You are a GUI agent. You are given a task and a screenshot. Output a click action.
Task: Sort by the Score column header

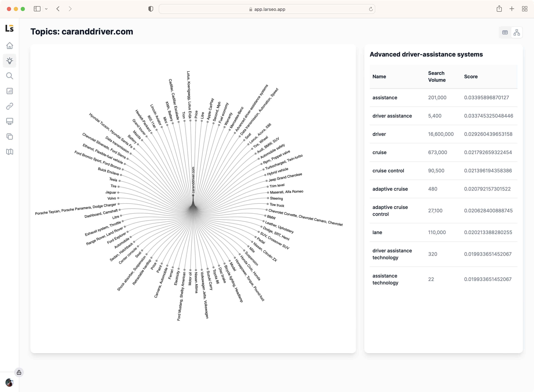(471, 77)
